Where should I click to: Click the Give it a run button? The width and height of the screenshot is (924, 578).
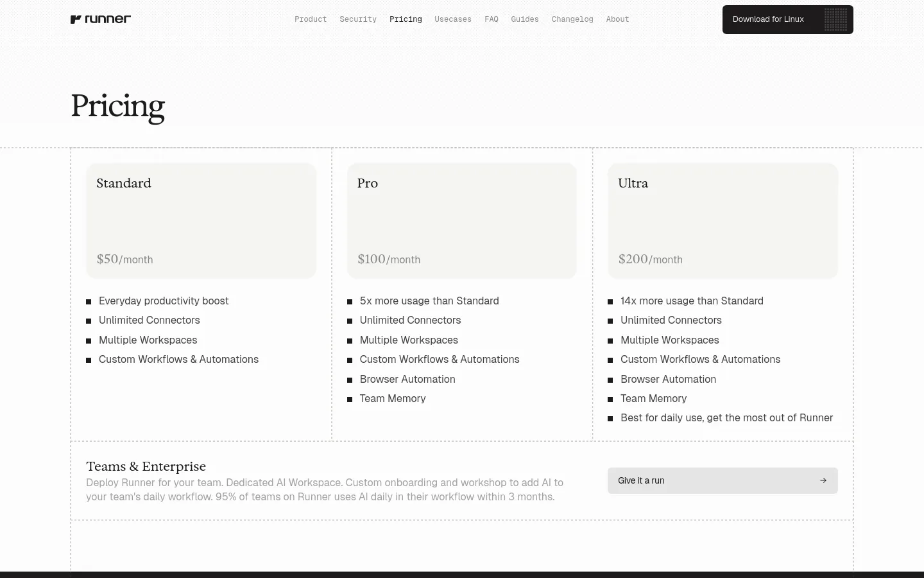(723, 480)
